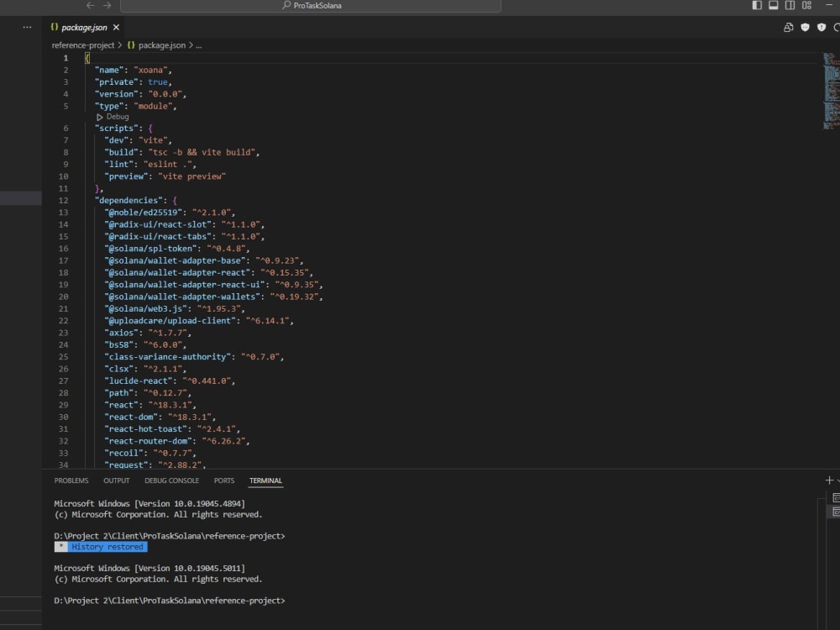
Task: Click the @solana/wallet-adapter-react-ui dependency
Action: (x=213, y=285)
